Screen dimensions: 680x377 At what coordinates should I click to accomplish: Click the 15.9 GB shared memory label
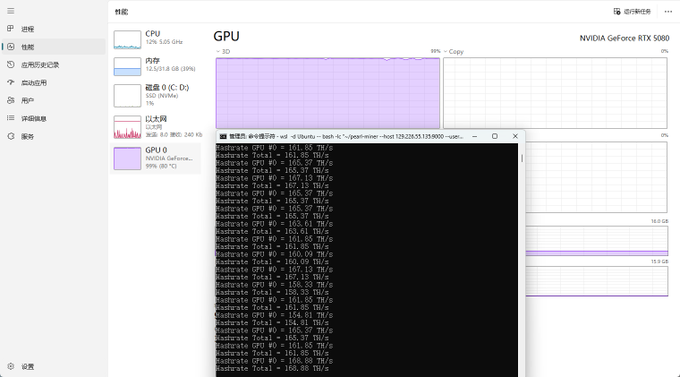pos(659,262)
